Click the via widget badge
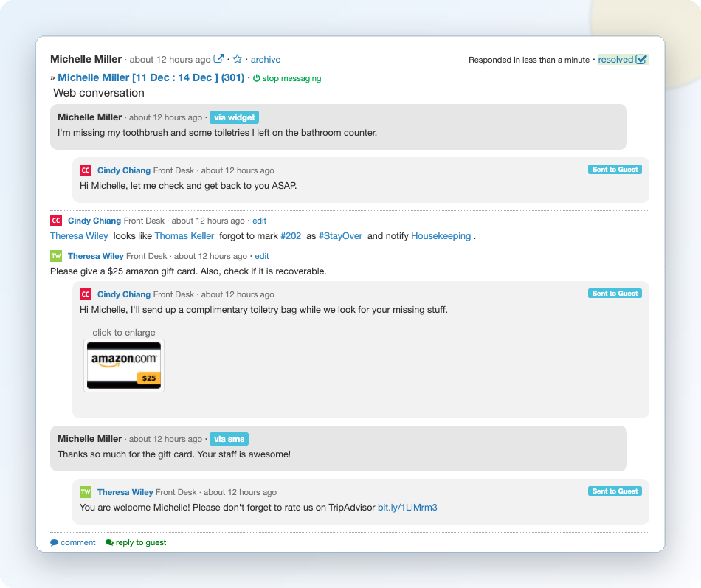Viewport: 701px width, 588px height. 234,117
